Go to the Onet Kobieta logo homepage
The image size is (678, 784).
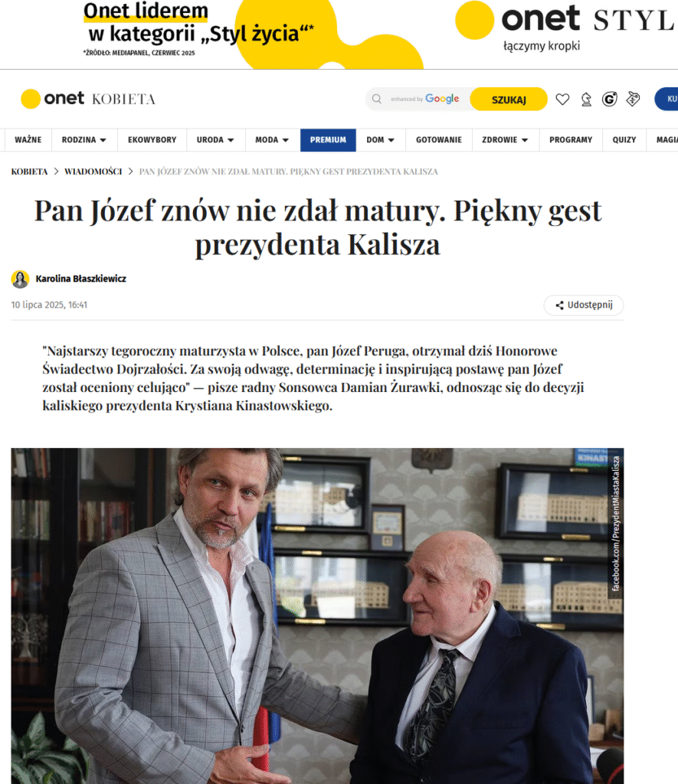[x=88, y=99]
